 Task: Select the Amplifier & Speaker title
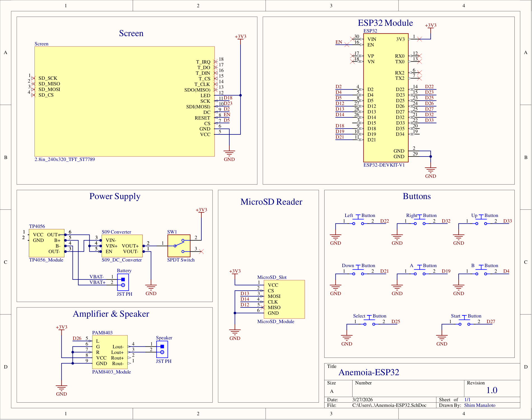pyautogui.click(x=111, y=314)
